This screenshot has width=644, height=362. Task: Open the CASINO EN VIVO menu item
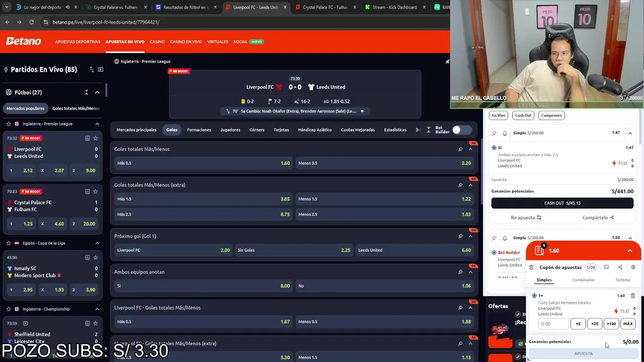click(186, 42)
